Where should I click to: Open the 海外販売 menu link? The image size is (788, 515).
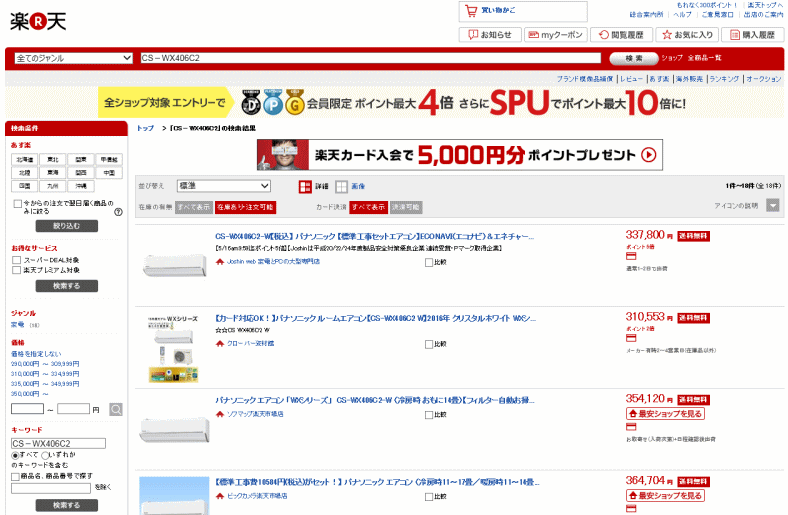point(690,79)
